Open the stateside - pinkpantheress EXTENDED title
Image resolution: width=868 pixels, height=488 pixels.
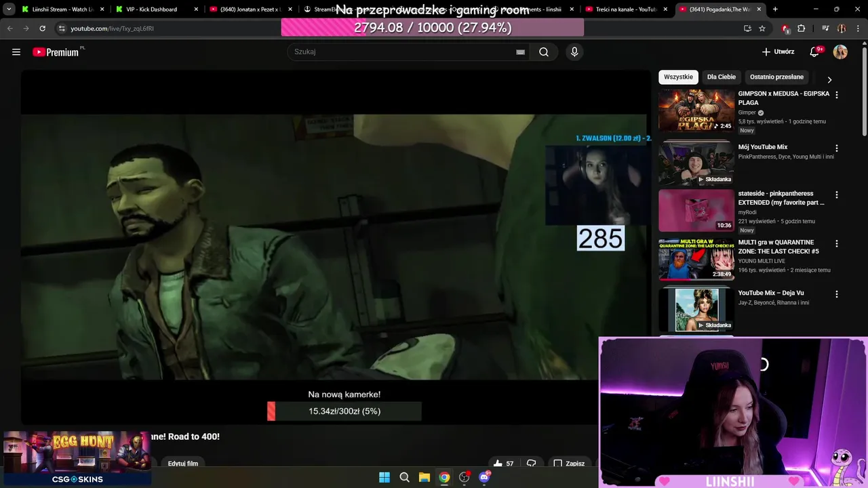pyautogui.click(x=781, y=198)
